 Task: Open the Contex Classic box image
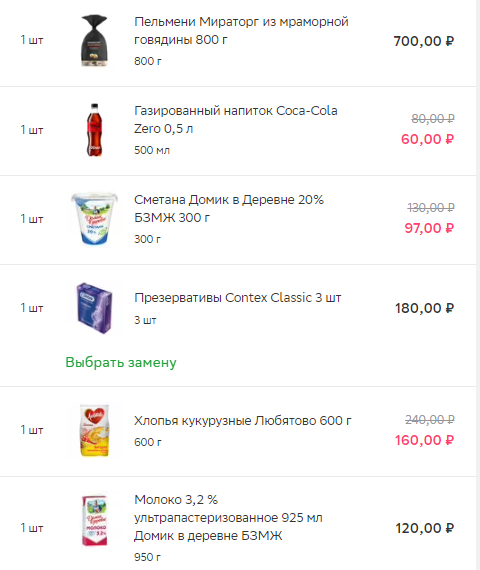(x=95, y=308)
